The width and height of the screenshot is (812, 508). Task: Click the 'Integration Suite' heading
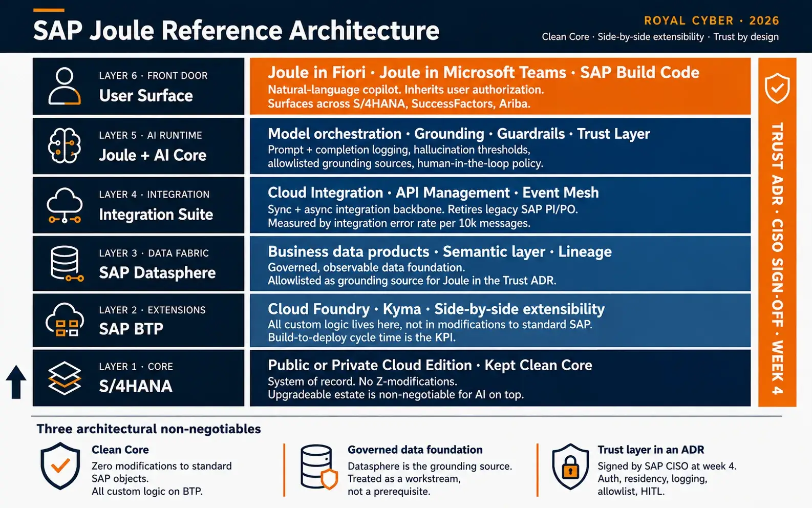pos(156,215)
